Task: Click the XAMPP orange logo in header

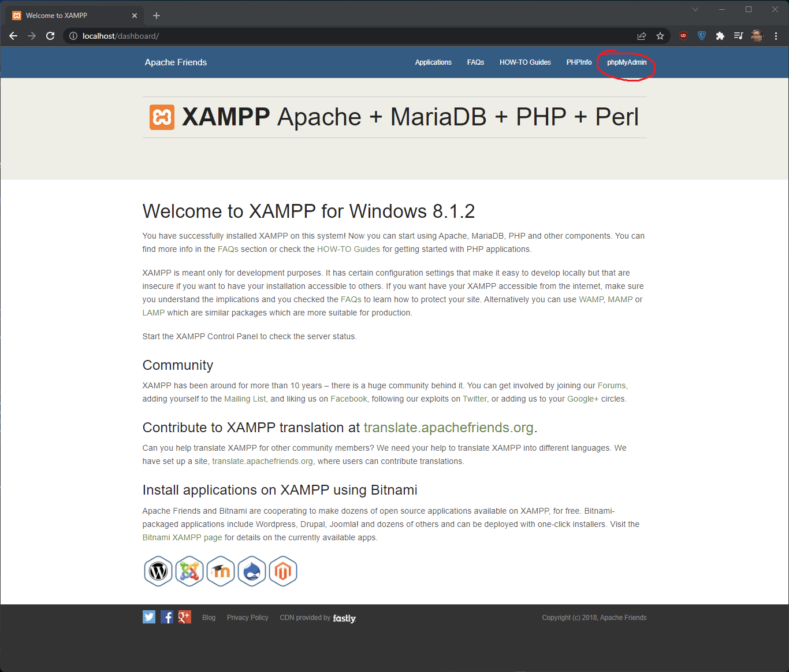Action: pos(162,117)
